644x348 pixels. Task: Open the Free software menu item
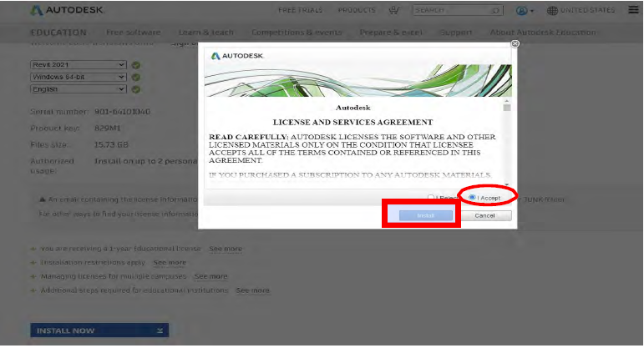tap(133, 33)
